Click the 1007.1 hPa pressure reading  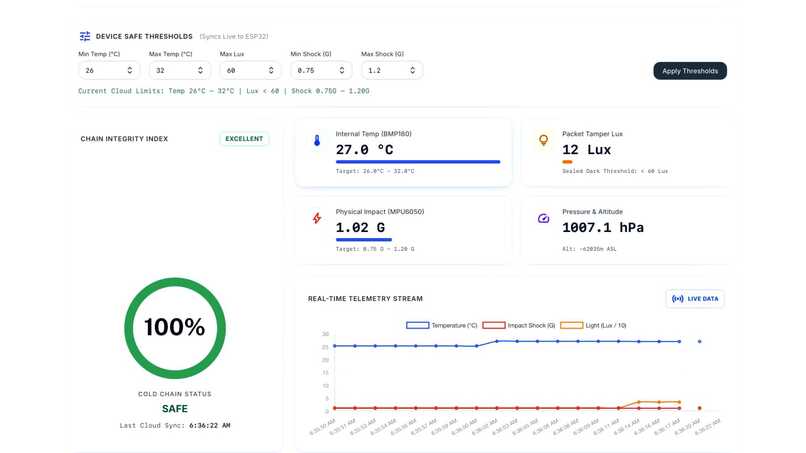(603, 227)
